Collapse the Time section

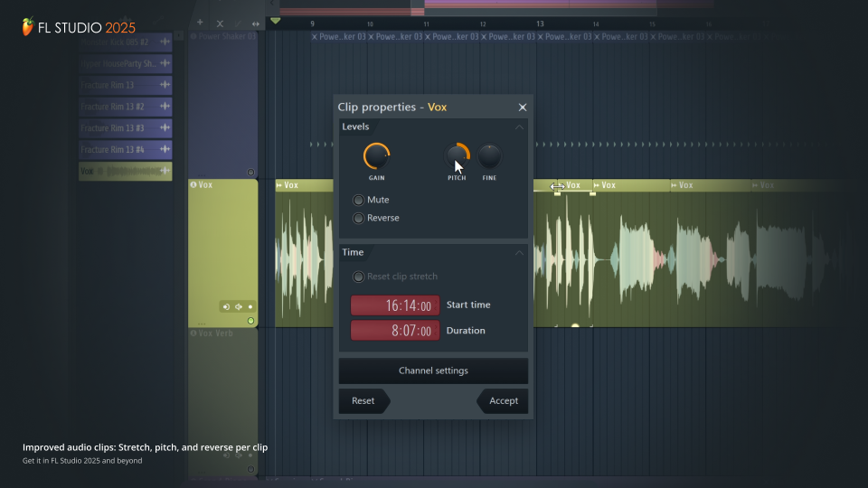click(x=519, y=253)
